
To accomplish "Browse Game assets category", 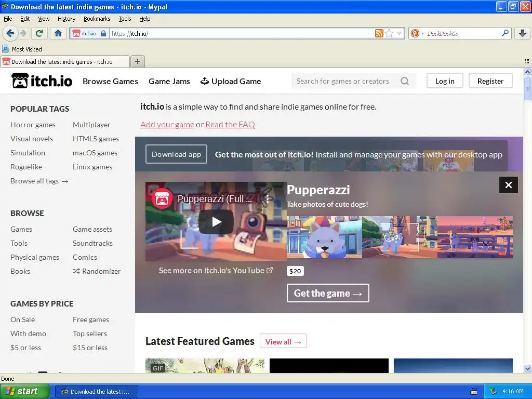I will click(x=92, y=229).
